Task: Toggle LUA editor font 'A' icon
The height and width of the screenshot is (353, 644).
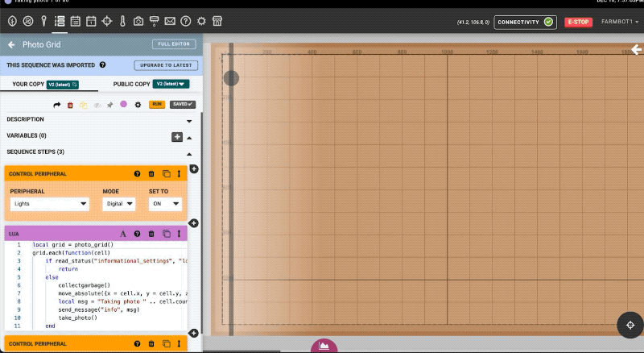Action: click(x=123, y=234)
